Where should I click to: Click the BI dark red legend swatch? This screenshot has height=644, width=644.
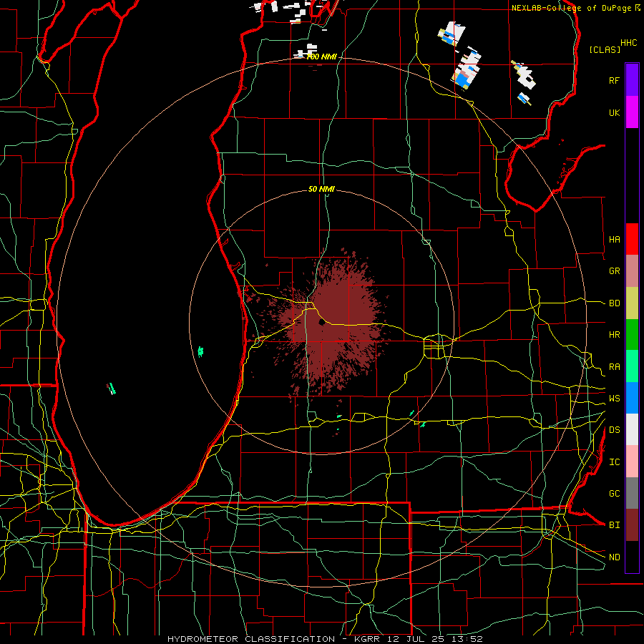632,525
